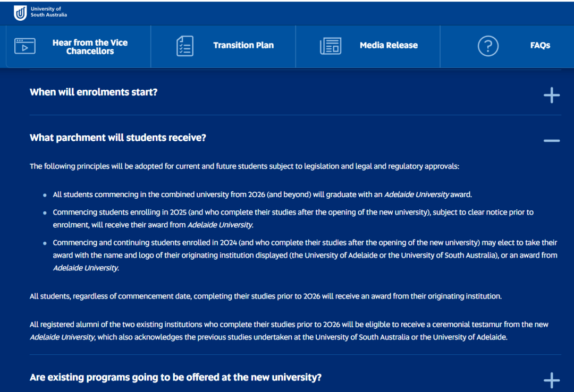Screen dimensions: 574x392
Task: Click the question mark circle icon
Action: (488, 46)
